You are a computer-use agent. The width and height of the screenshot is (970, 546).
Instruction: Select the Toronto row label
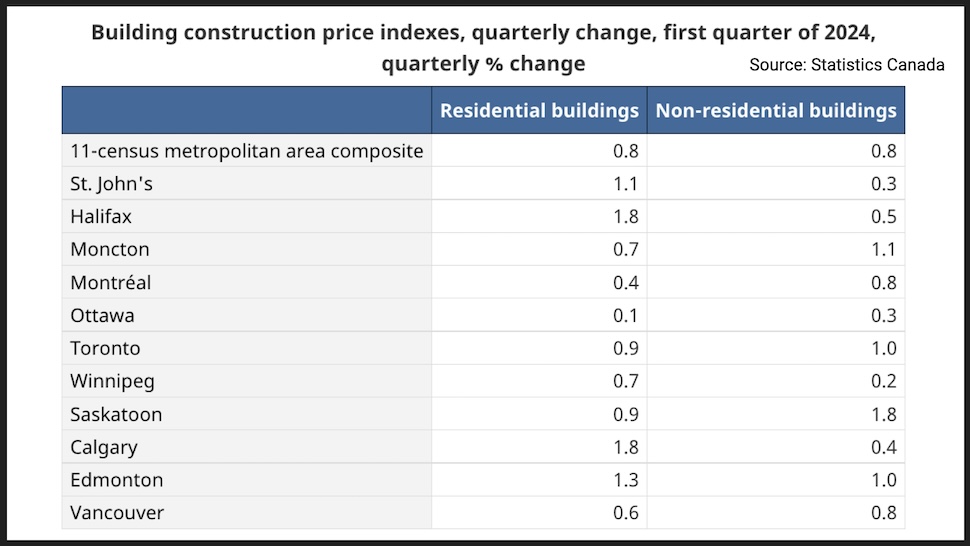pyautogui.click(x=105, y=349)
